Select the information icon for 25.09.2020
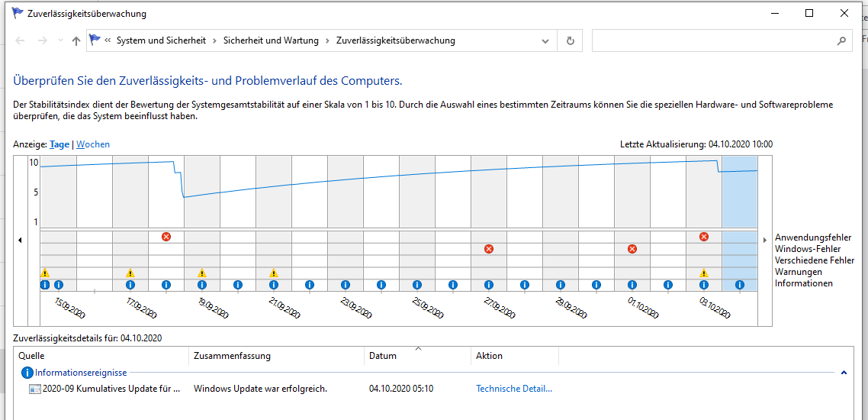The width and height of the screenshot is (868, 420). (417, 285)
